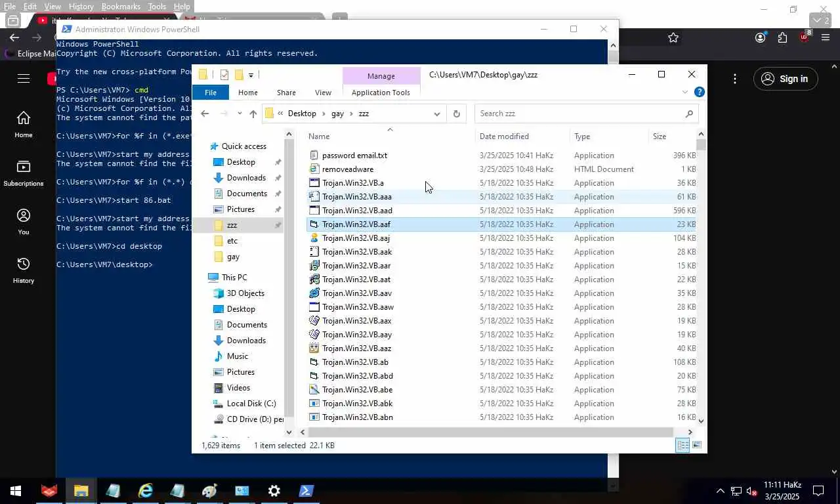Screen dimensions: 840x504
Task: Open Recent locations dropdown arrow
Action: click(x=240, y=114)
